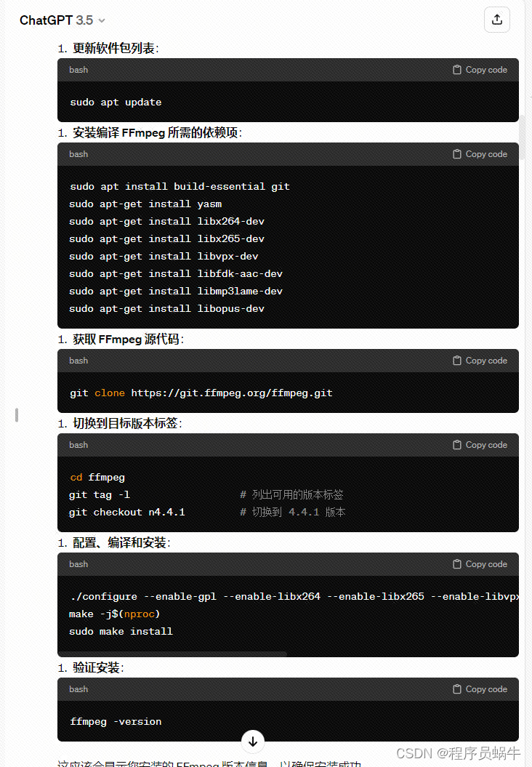The height and width of the screenshot is (767, 532).
Task: Click 'sudo apt install build-essential git' line
Action: [x=180, y=186]
